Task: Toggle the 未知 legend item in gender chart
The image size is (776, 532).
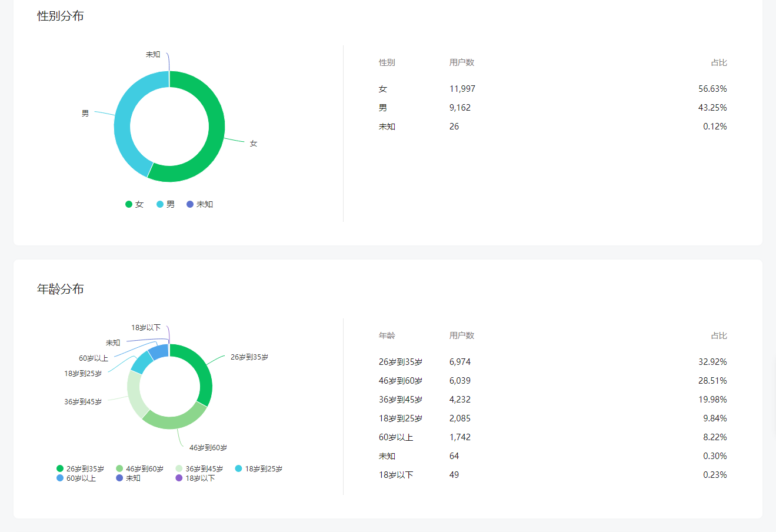Action: pyautogui.click(x=199, y=204)
